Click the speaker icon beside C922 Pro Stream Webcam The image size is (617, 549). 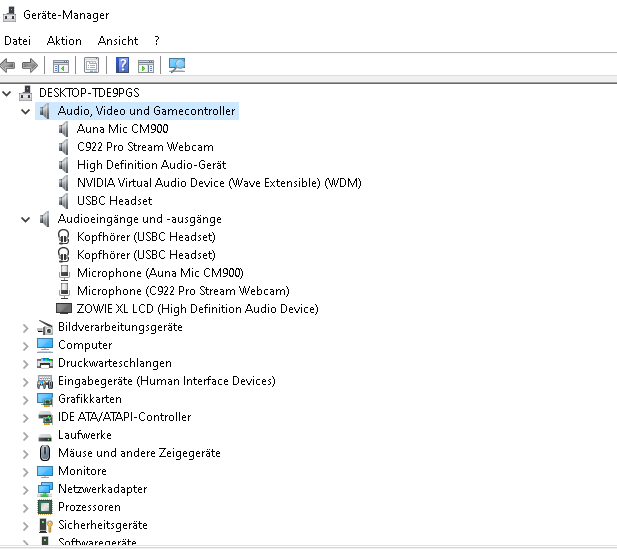point(63,147)
